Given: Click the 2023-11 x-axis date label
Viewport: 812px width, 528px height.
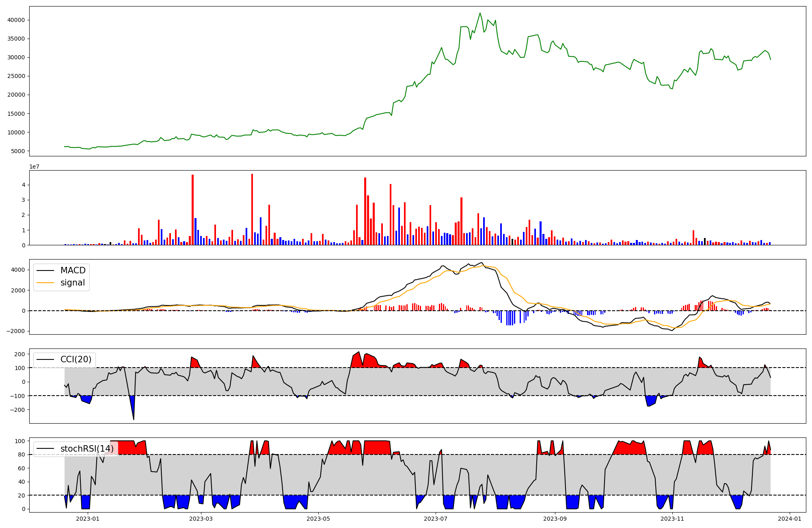Looking at the screenshot, I should point(672,519).
